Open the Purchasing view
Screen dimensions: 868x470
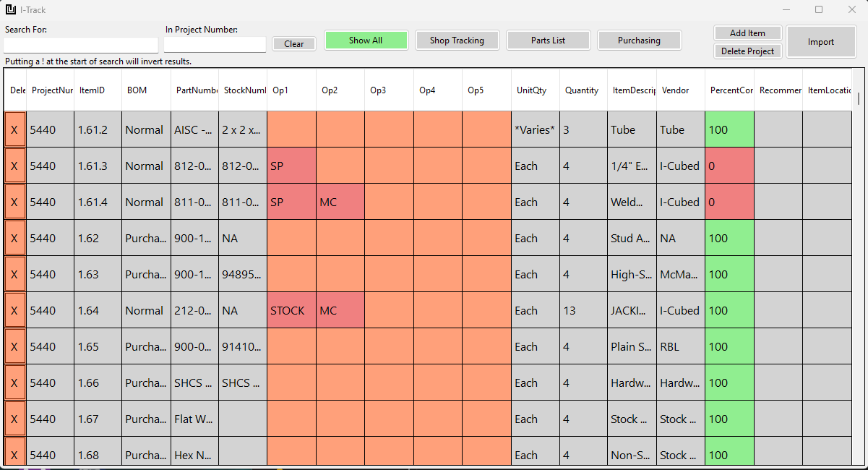click(639, 40)
